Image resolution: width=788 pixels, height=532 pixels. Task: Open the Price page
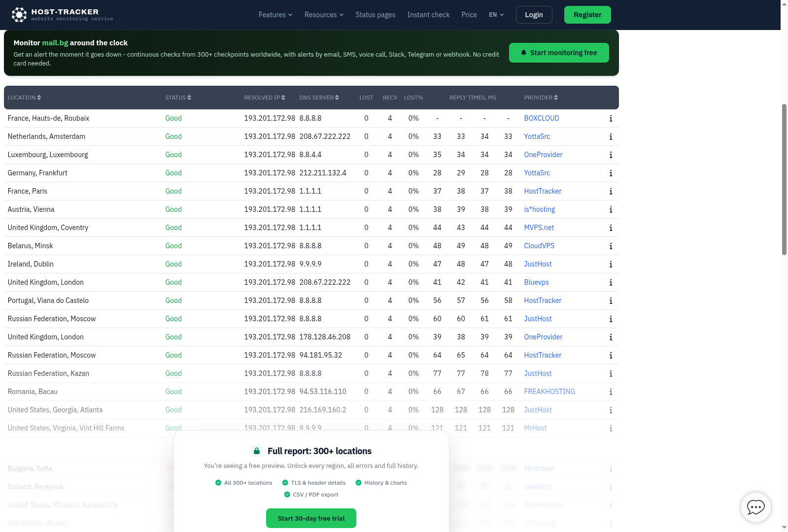click(469, 15)
